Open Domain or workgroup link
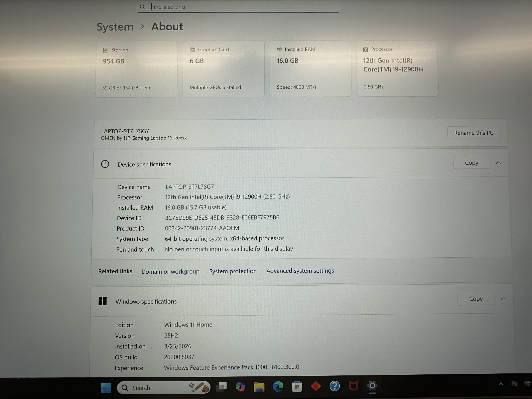 click(x=171, y=271)
